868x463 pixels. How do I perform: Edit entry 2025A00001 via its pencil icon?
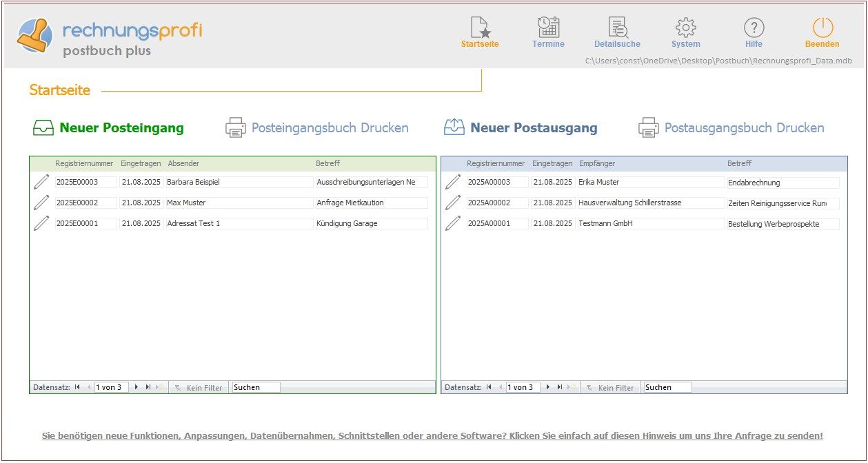[453, 223]
